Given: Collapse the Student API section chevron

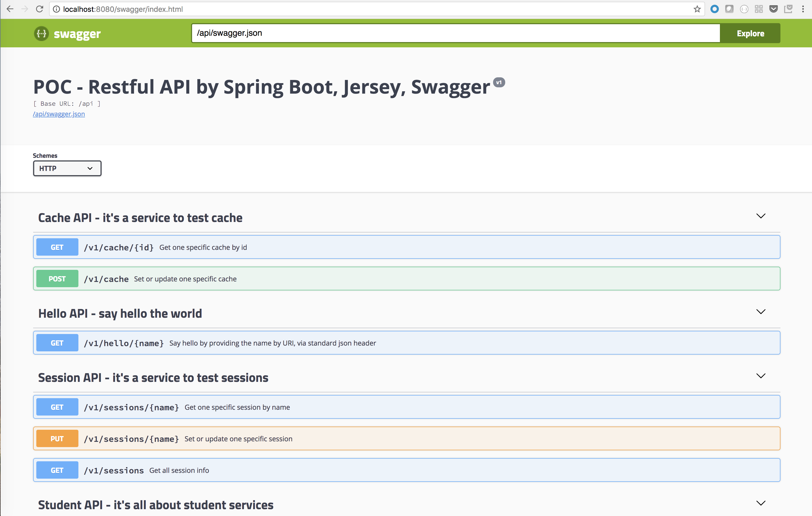Looking at the screenshot, I should coord(761,503).
